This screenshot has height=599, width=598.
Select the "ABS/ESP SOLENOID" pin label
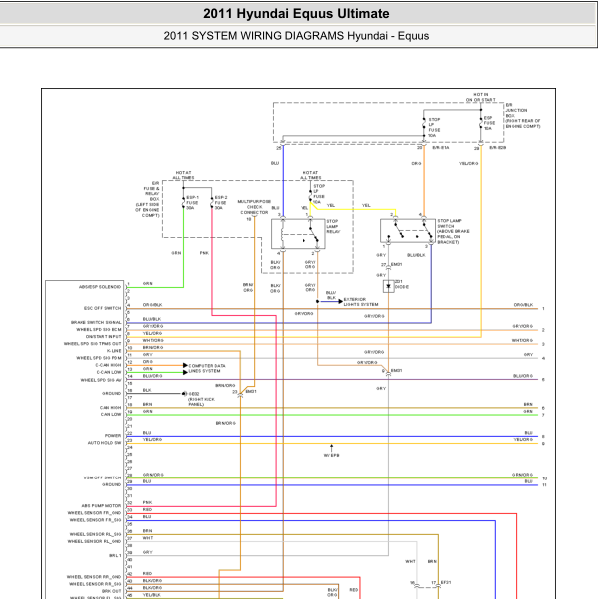[100, 287]
